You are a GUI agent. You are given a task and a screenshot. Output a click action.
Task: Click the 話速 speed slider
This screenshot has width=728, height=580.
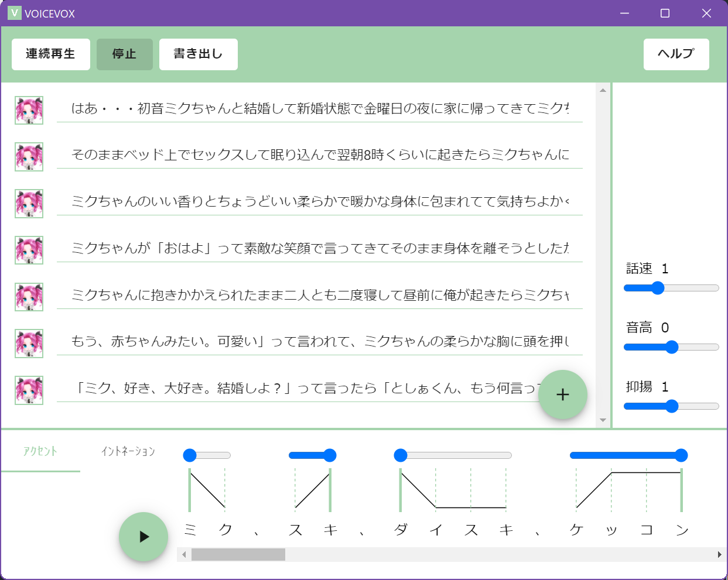671,288
